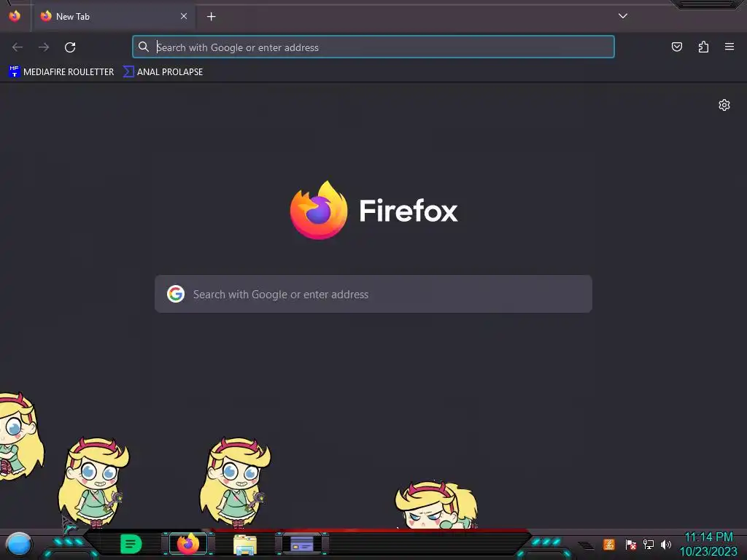This screenshot has width=747, height=560.
Task: Switch to the New Tab tab
Action: click(114, 17)
